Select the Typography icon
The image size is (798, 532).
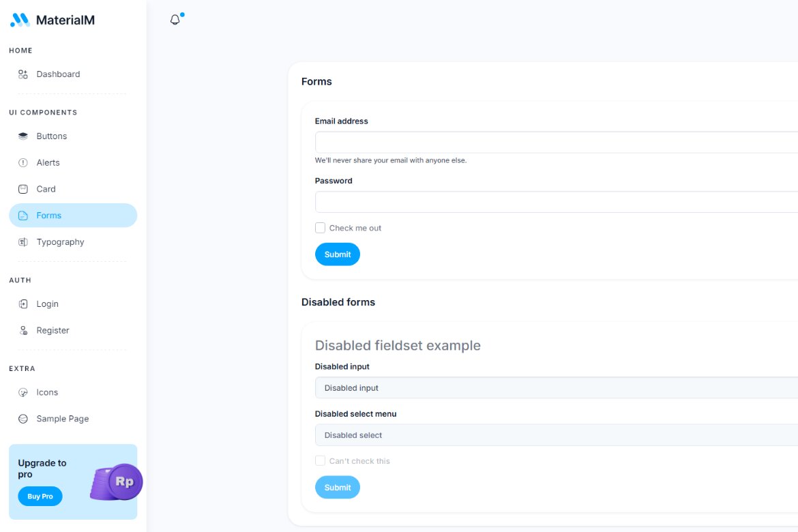pyautogui.click(x=23, y=241)
